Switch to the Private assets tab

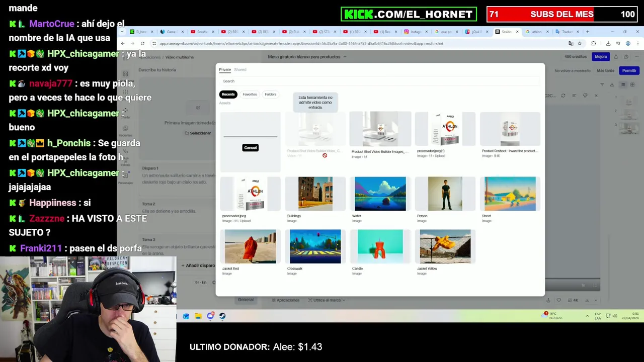click(224, 69)
